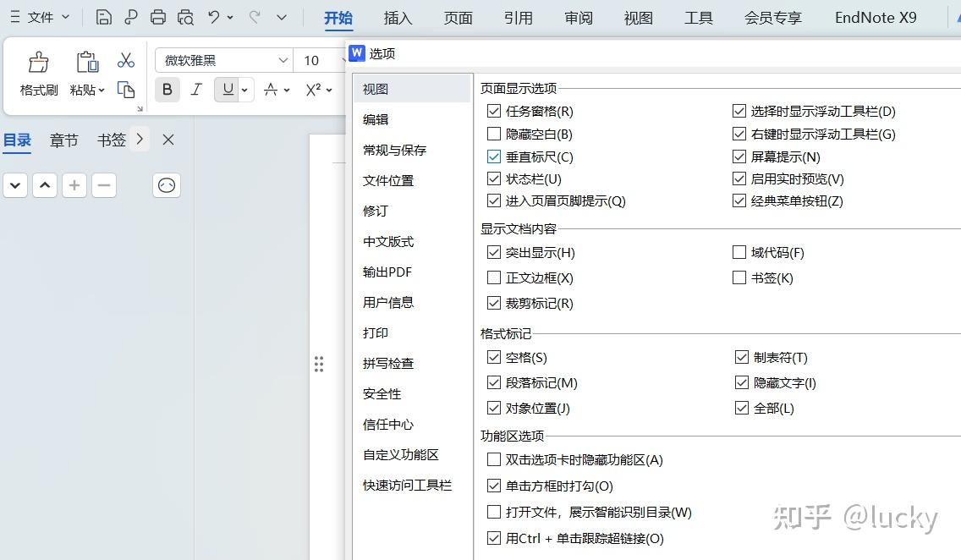Click the smart outline round icon

(x=167, y=185)
